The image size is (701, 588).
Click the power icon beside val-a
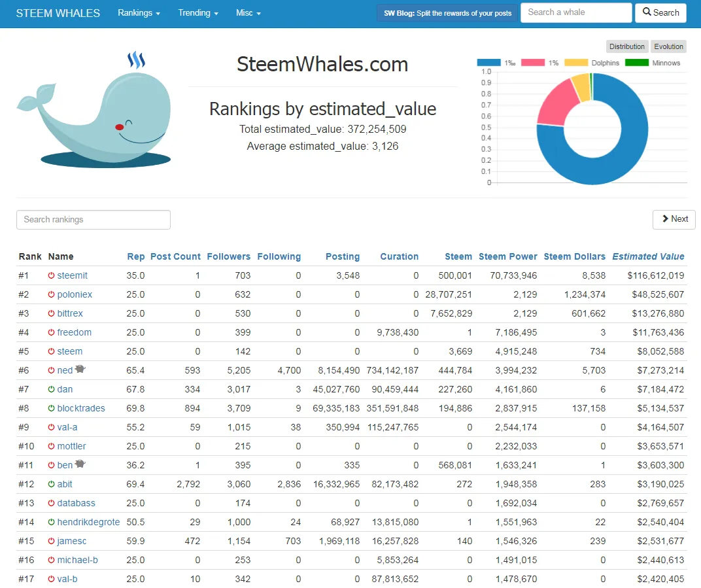tap(52, 428)
